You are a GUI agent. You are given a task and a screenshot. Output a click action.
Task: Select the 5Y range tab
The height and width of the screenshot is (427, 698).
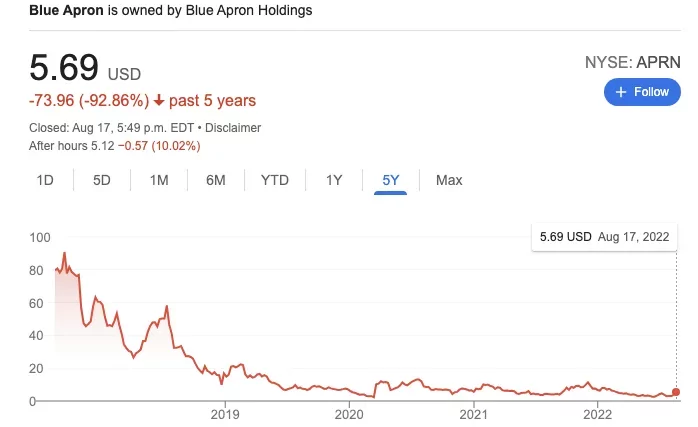pos(390,180)
